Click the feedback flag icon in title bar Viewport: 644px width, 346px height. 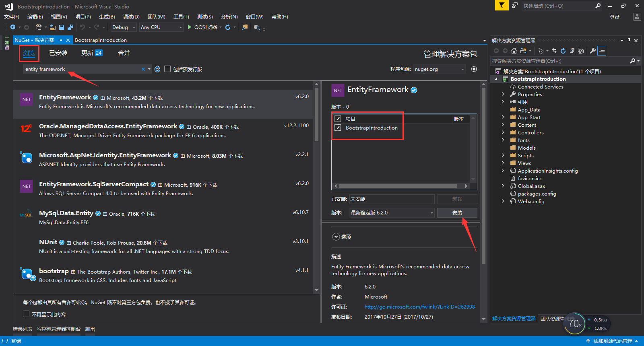pos(501,6)
